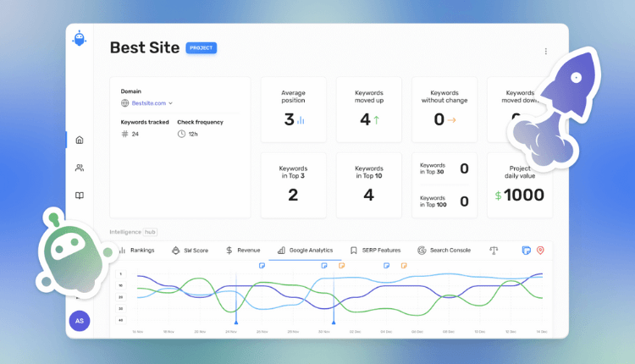Open the users icon in the sidebar
The image size is (635, 364).
click(80, 168)
